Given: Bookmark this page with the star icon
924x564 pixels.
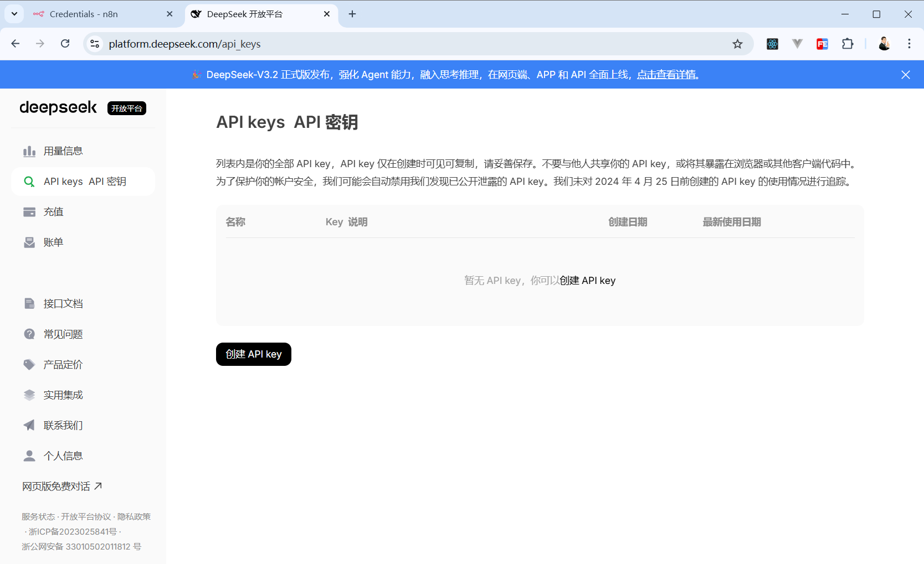Looking at the screenshot, I should pyautogui.click(x=737, y=44).
